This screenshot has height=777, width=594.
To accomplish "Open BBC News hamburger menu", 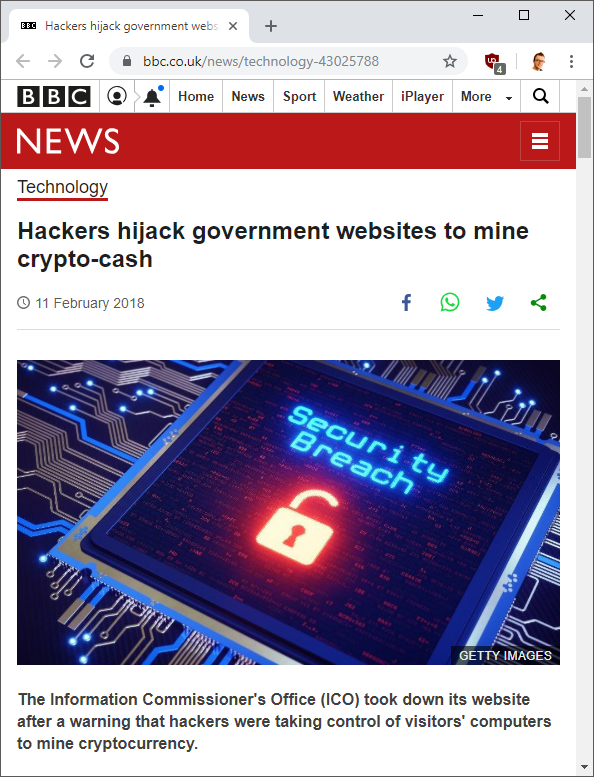I will [x=540, y=141].
